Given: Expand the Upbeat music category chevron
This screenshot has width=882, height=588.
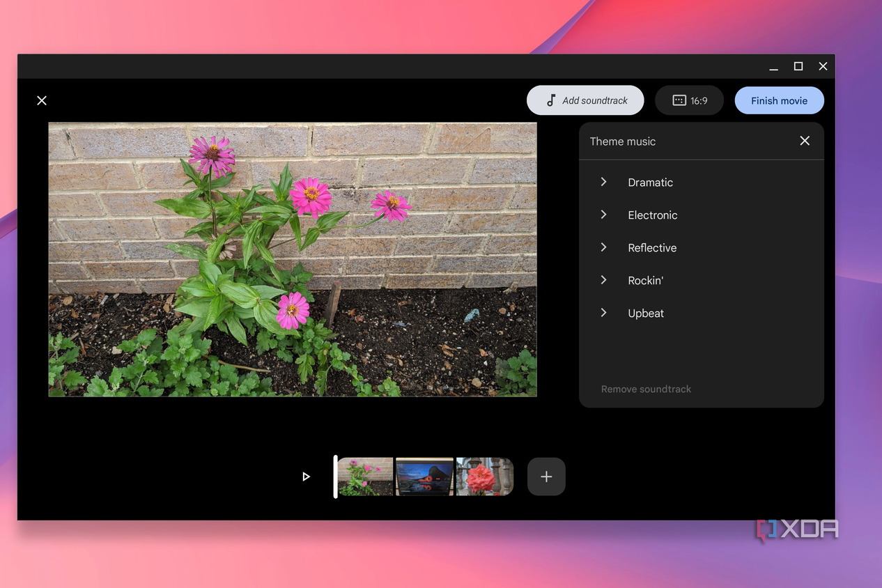Looking at the screenshot, I should [x=603, y=313].
